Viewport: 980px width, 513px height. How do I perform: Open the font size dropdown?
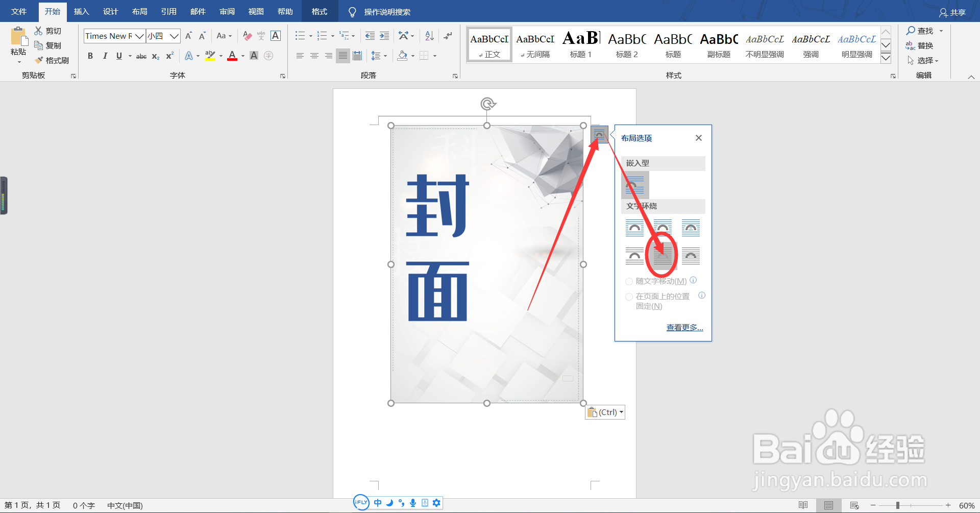[x=174, y=36]
